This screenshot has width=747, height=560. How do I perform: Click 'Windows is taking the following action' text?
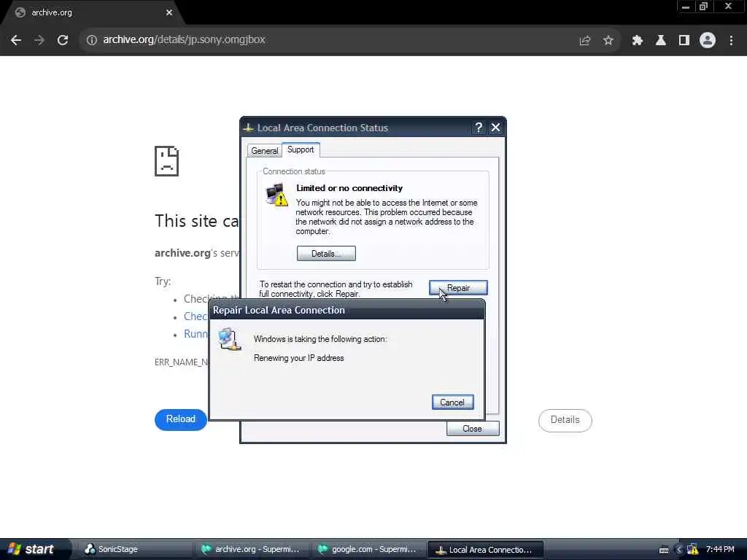[320, 339]
